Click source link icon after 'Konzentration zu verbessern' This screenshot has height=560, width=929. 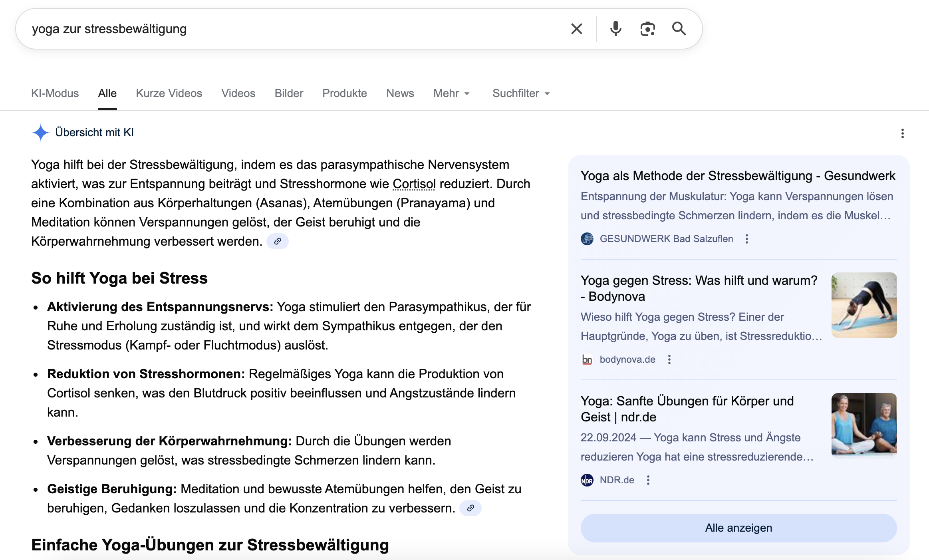tap(470, 508)
